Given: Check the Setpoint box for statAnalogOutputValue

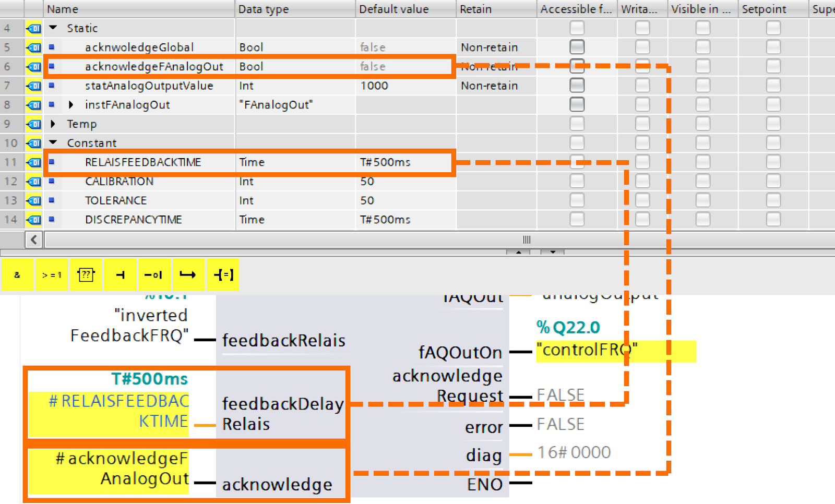Looking at the screenshot, I should coord(773,85).
